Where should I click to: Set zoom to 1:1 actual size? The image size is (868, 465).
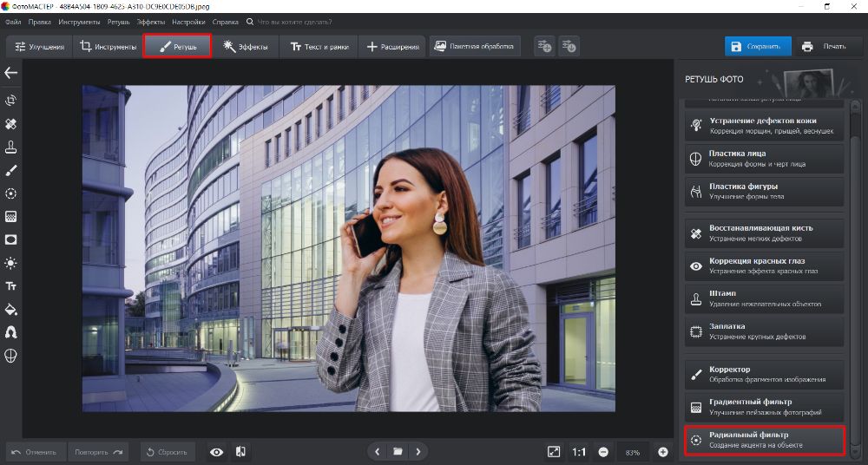click(x=579, y=451)
